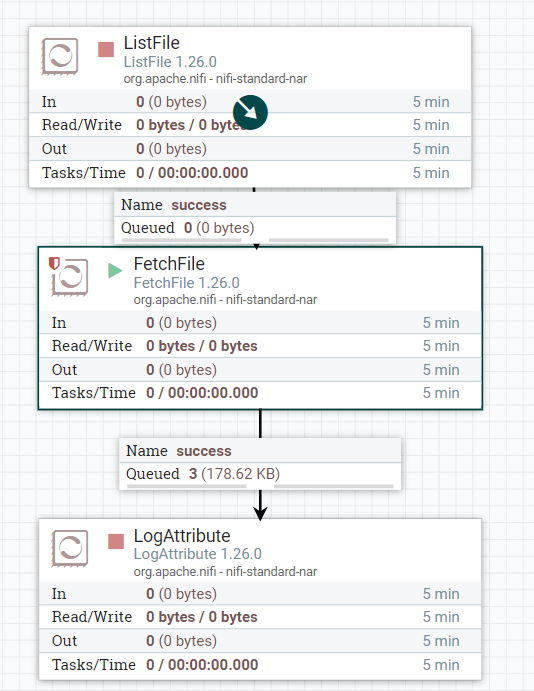This screenshot has height=691, width=534.
Task: Click the LogAttribute processor icon
Action: [70, 548]
